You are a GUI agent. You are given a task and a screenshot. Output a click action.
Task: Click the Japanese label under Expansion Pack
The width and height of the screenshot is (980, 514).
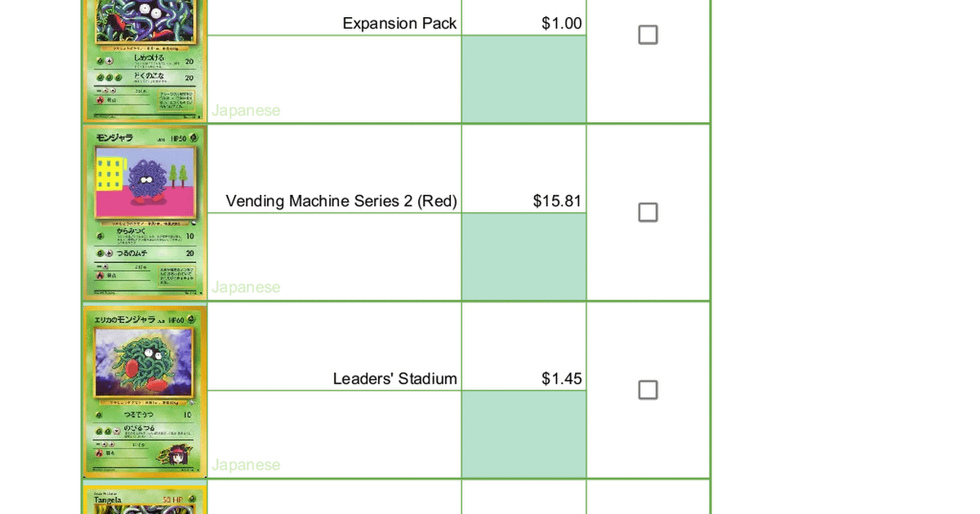tap(246, 110)
